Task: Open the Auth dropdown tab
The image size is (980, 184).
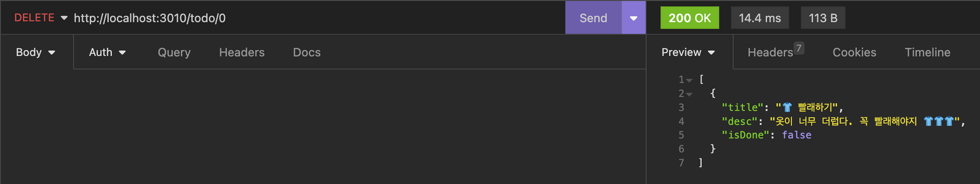Action: (x=107, y=52)
